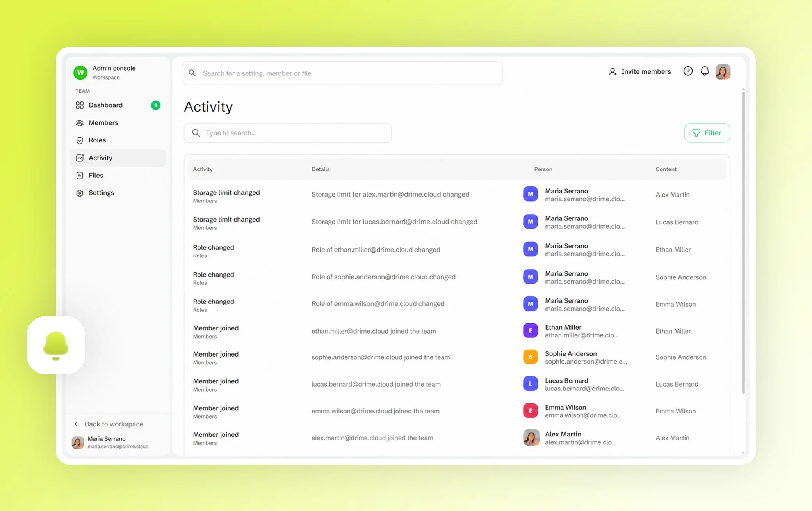Image resolution: width=812 pixels, height=511 pixels.
Task: Open the Admin console workspace switcher
Action: [x=114, y=73]
